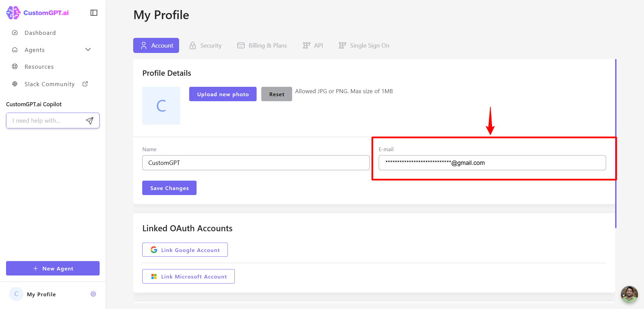Screen dimensions: 644x309
Task: Click 'Allowed JPG or PNG' hint text
Action: pyautogui.click(x=344, y=91)
